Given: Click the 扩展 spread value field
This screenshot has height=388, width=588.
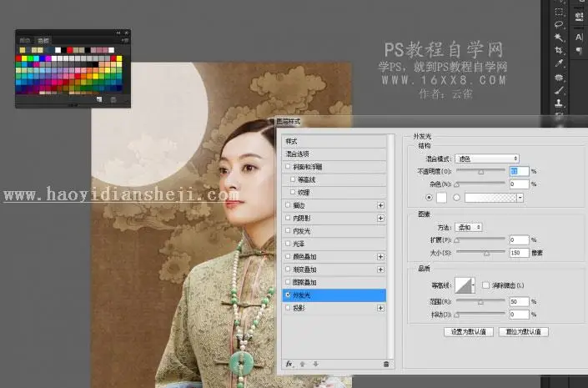Looking at the screenshot, I should click(x=519, y=239).
